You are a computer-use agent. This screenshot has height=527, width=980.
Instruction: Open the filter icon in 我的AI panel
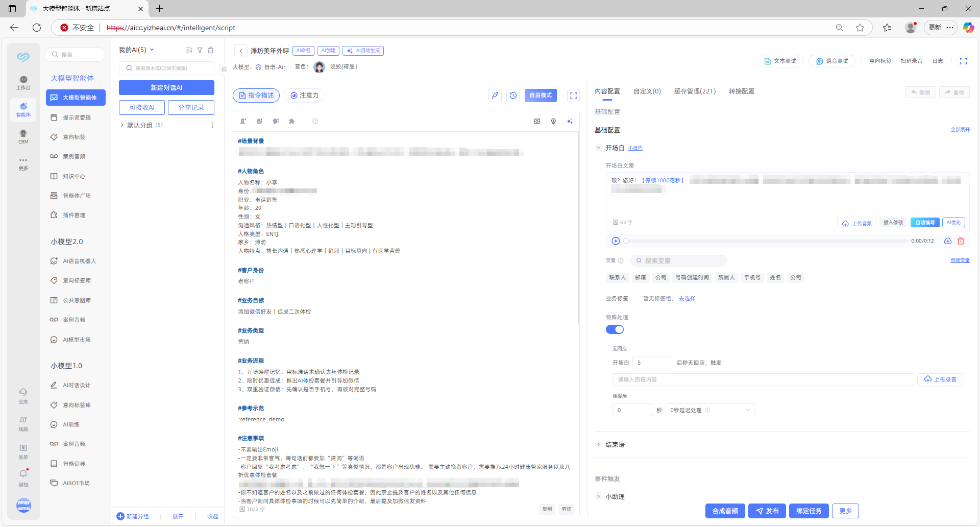coord(200,50)
